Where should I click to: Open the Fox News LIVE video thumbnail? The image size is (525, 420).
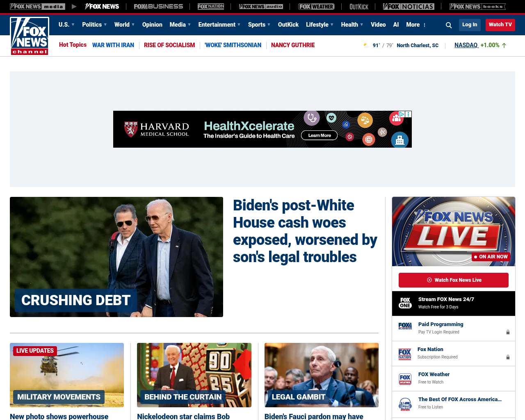click(x=454, y=231)
